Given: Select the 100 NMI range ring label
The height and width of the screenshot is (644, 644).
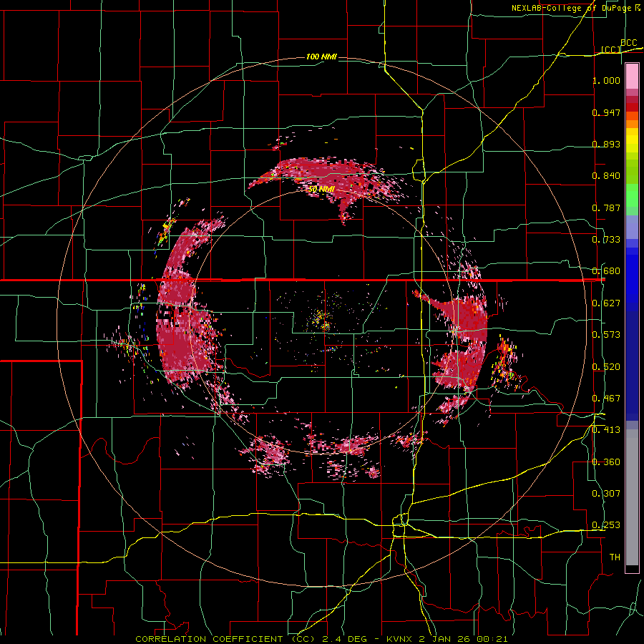Looking at the screenshot, I should 321,57.
